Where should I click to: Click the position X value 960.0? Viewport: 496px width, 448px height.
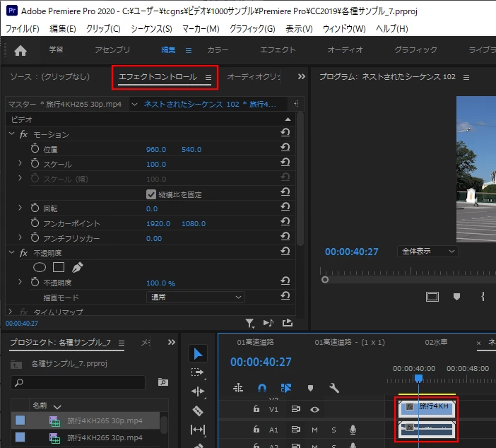pos(156,150)
